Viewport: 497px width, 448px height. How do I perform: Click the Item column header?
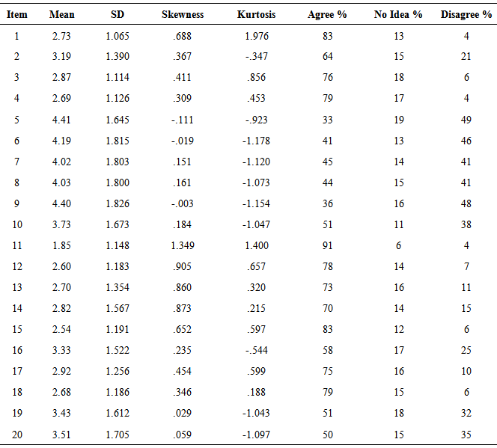coord(17,15)
